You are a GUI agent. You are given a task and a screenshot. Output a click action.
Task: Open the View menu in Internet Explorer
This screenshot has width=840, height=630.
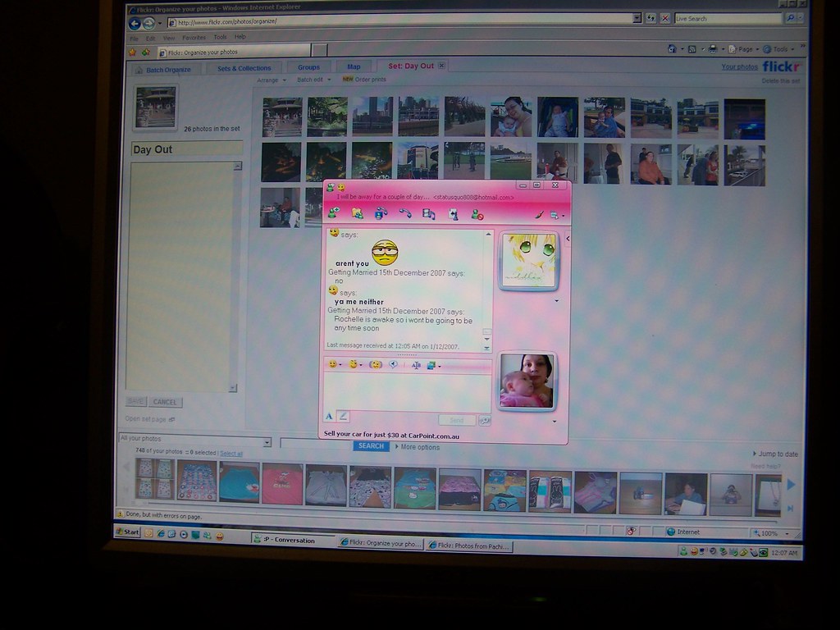point(169,38)
